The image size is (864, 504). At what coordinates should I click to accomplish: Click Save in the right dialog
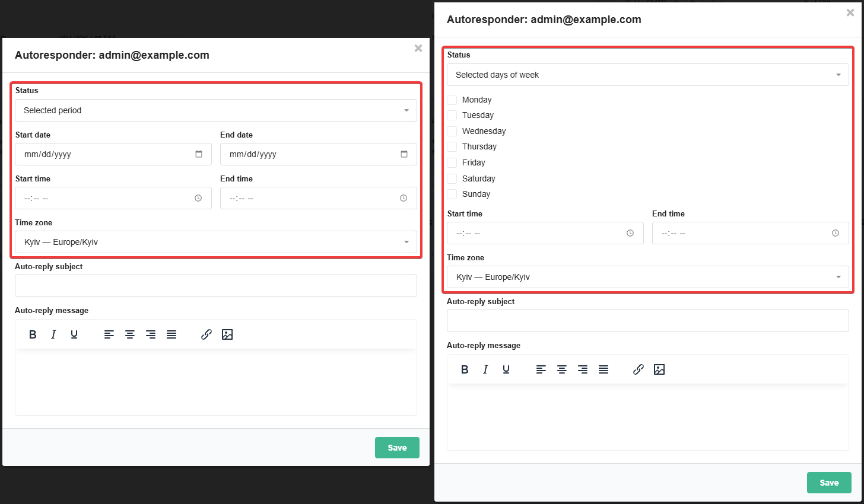point(829,483)
